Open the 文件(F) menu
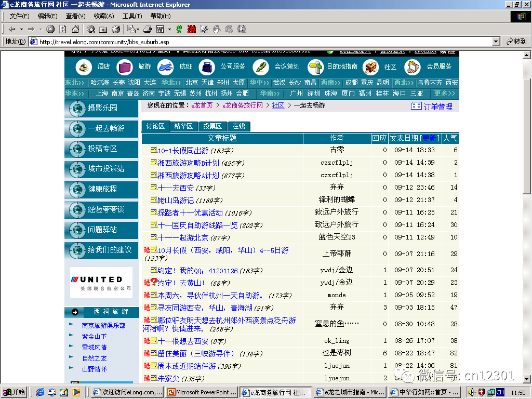532x399 pixels. [x=19, y=16]
